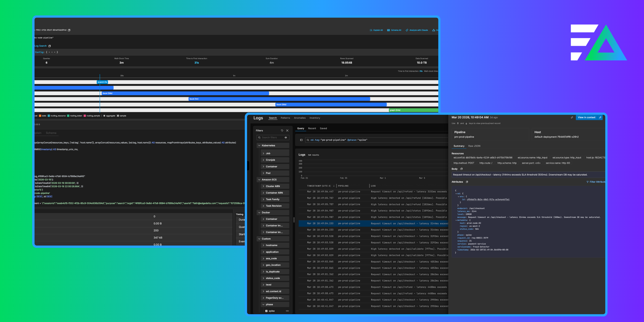Viewport: 644px width, 322px height.
Task: Toggle timestamp sort order arrow
Action: (334, 186)
